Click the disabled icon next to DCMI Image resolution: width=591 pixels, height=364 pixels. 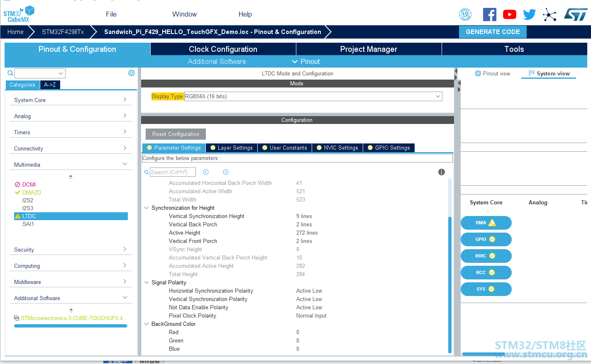[x=17, y=184]
